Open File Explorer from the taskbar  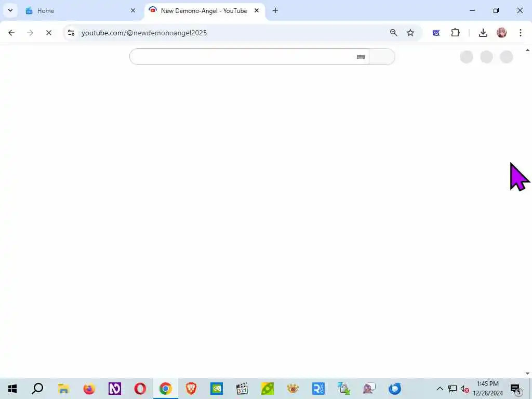point(63,389)
